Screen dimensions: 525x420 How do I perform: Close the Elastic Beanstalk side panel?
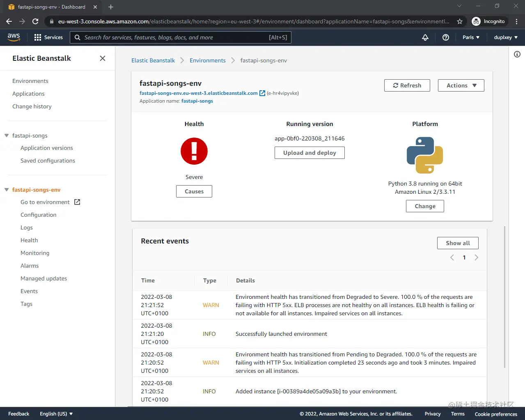[x=103, y=58]
